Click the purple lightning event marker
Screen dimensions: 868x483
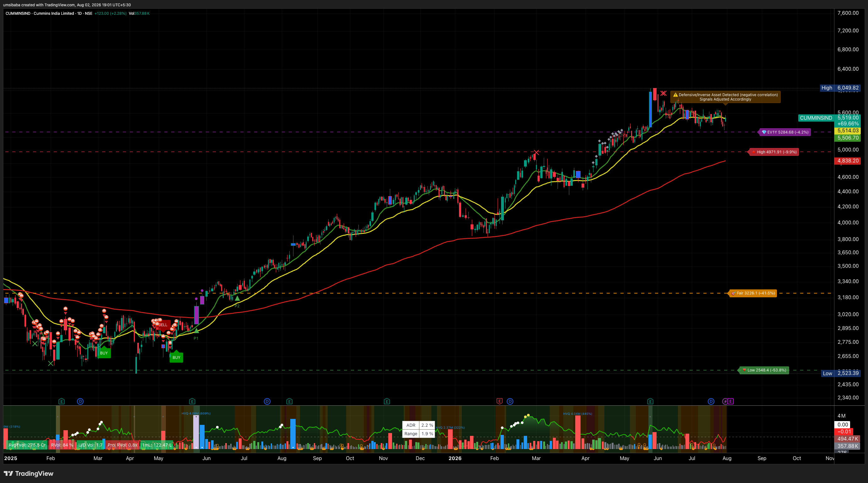point(725,401)
